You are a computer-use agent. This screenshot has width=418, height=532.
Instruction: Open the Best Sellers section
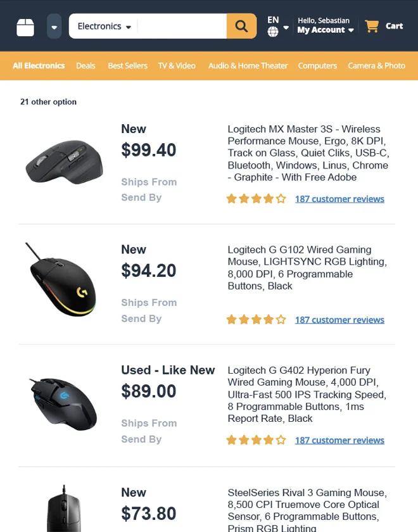click(127, 65)
